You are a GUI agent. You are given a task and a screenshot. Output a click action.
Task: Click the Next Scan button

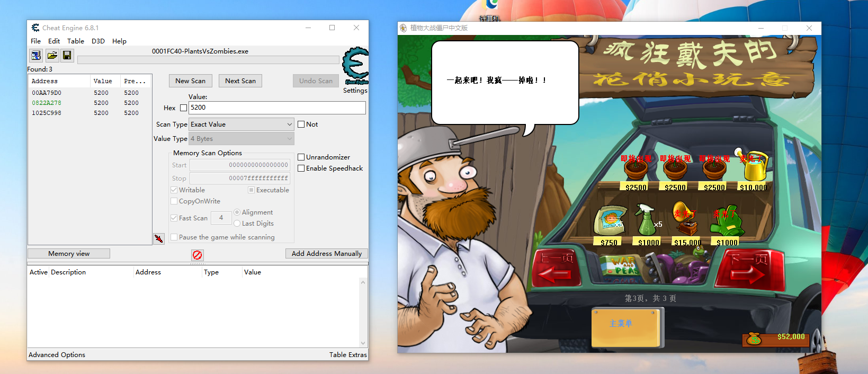pyautogui.click(x=240, y=81)
